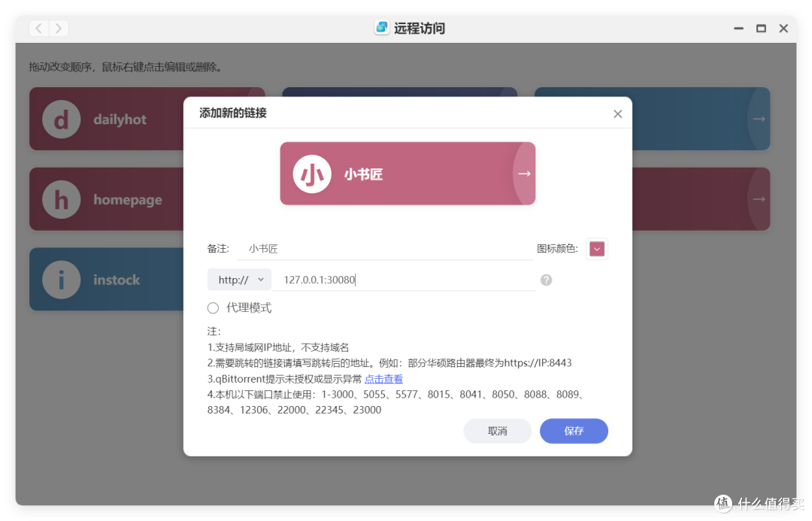The width and height of the screenshot is (812, 521).
Task: Open the instock link card
Action: click(107, 280)
